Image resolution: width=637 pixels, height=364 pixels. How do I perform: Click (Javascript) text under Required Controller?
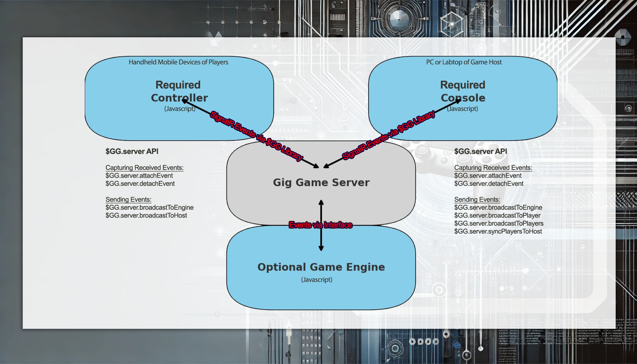point(180,109)
